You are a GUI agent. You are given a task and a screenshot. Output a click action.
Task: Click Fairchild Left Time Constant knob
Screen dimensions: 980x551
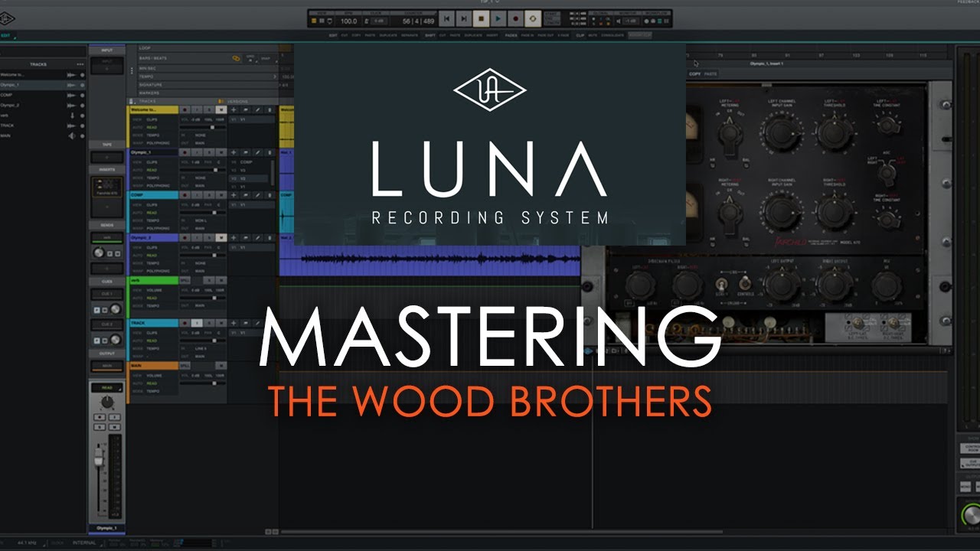tap(887, 126)
